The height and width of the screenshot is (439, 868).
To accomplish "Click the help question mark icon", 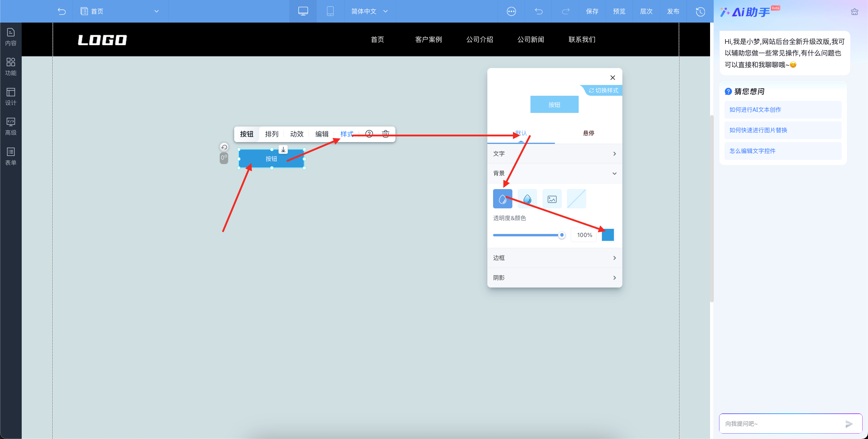I will [x=369, y=134].
